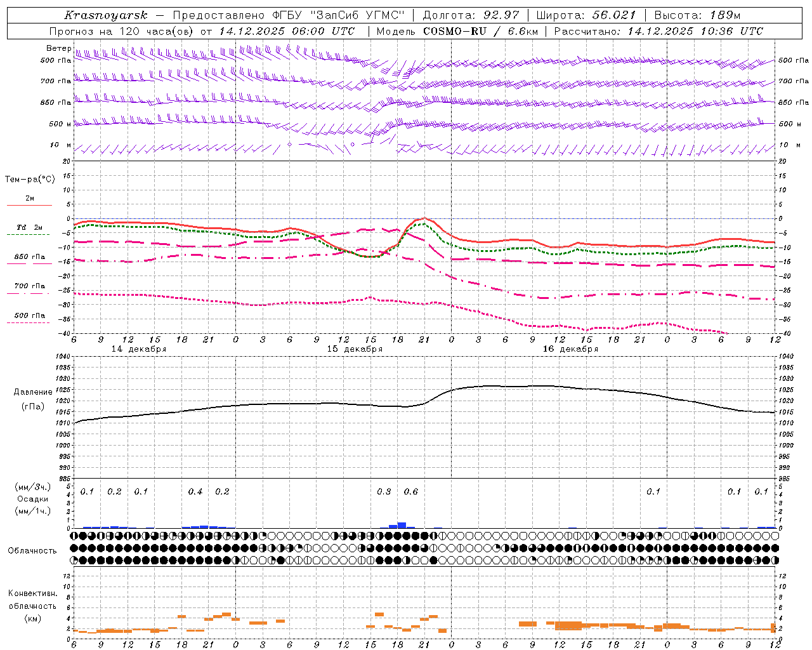Screen dimensions: 812x650
Task: Click the "Облачность" cloud cover label
Action: [32, 551]
